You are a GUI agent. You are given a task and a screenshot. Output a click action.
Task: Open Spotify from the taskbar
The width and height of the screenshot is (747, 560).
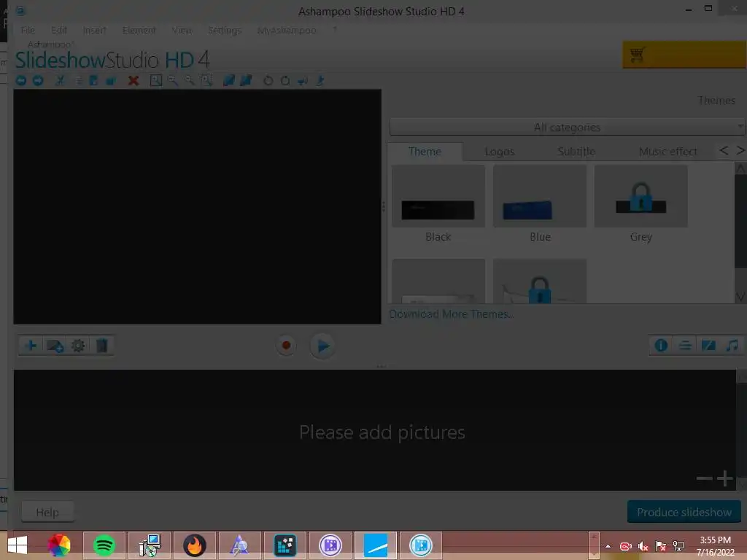point(104,545)
